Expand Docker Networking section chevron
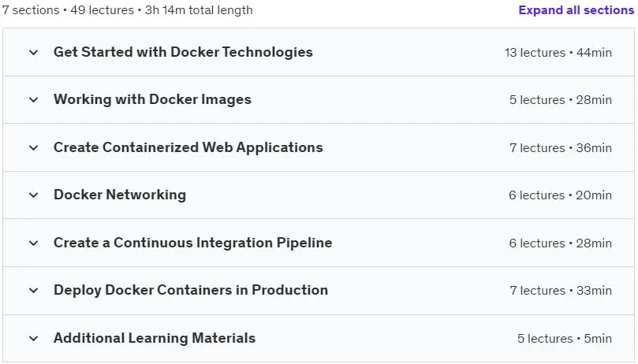 pos(34,195)
